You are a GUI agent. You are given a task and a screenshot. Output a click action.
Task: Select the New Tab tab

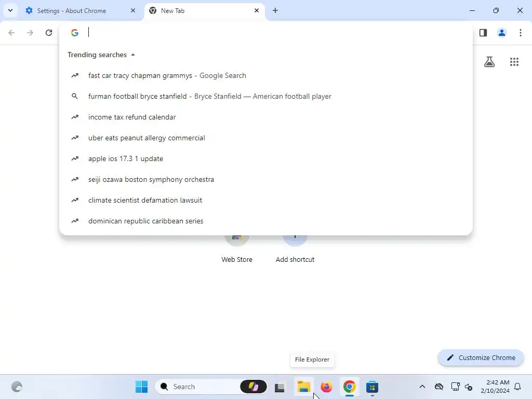click(205, 10)
